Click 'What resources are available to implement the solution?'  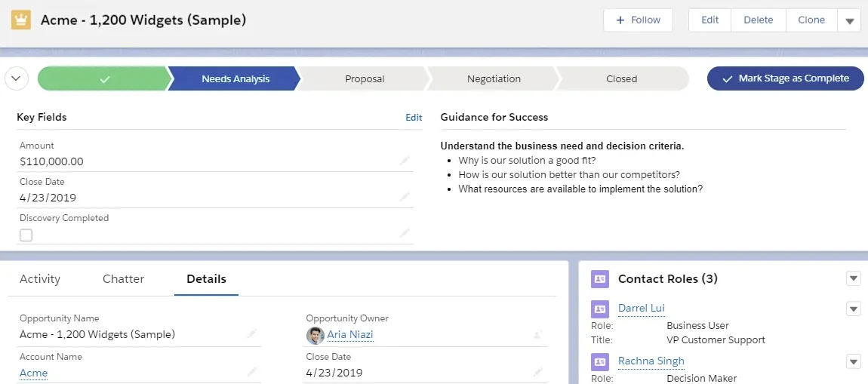[580, 189]
